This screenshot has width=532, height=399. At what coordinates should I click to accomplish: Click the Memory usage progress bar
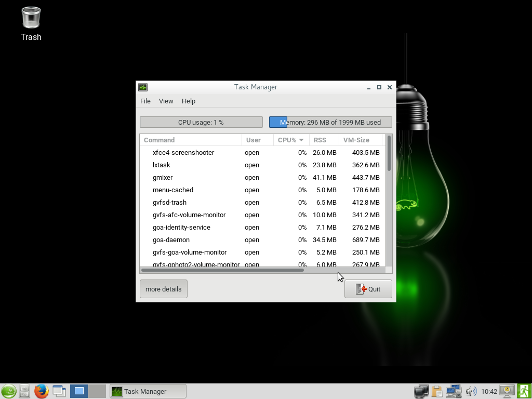pos(330,123)
